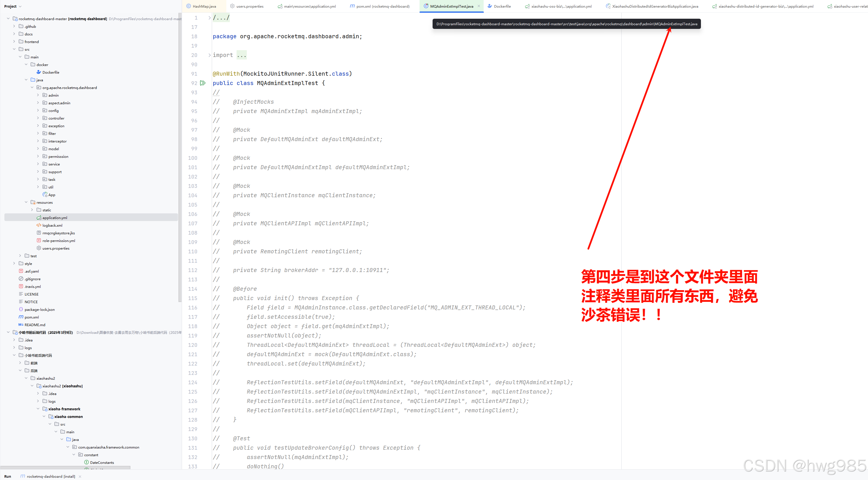Expand the controller package
Image resolution: width=868 pixels, height=480 pixels.
[38, 118]
